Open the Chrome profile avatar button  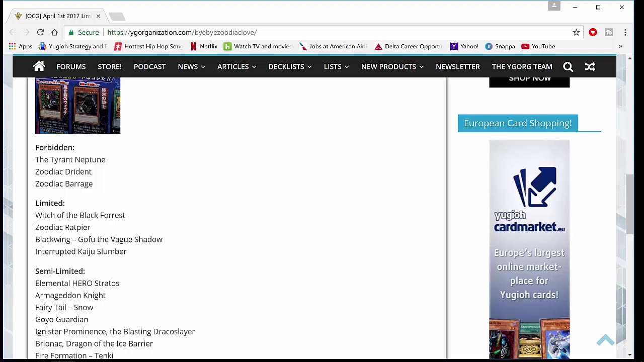(x=554, y=6)
